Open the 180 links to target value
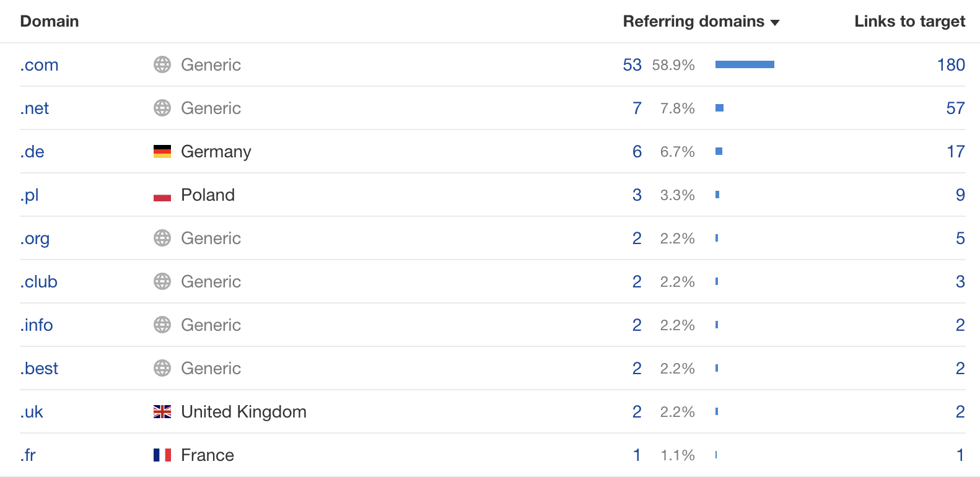The image size is (980, 477). click(951, 64)
